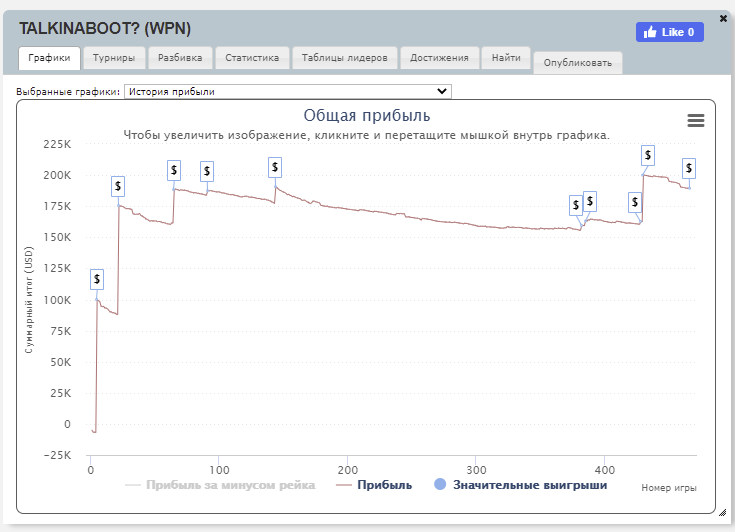Close the player stats popup
The height and width of the screenshot is (532, 735).
pos(723,18)
